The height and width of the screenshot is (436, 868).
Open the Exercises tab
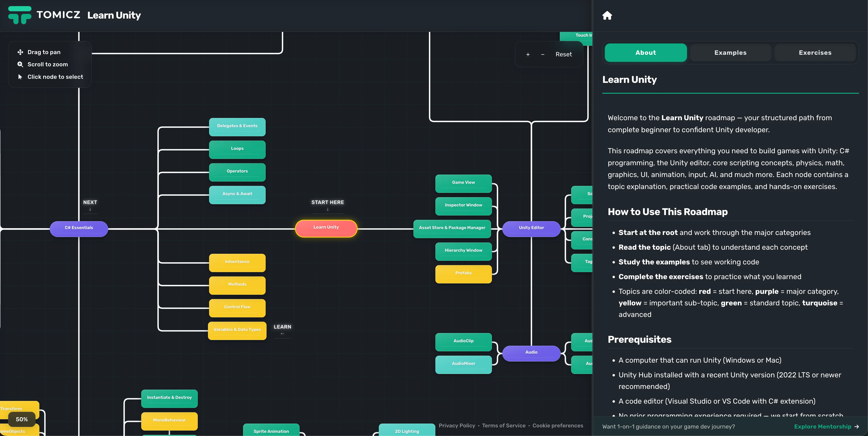pyautogui.click(x=815, y=53)
